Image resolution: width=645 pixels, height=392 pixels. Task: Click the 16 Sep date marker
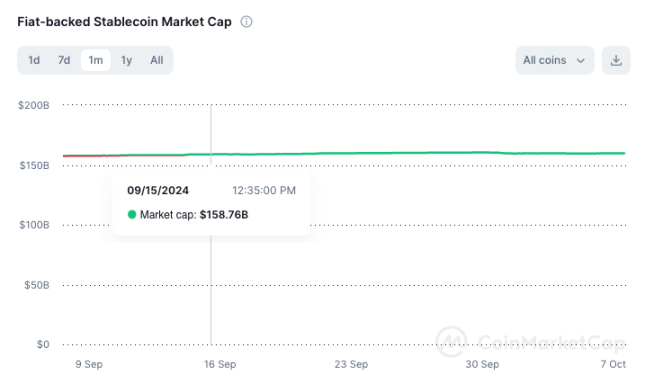[220, 364]
